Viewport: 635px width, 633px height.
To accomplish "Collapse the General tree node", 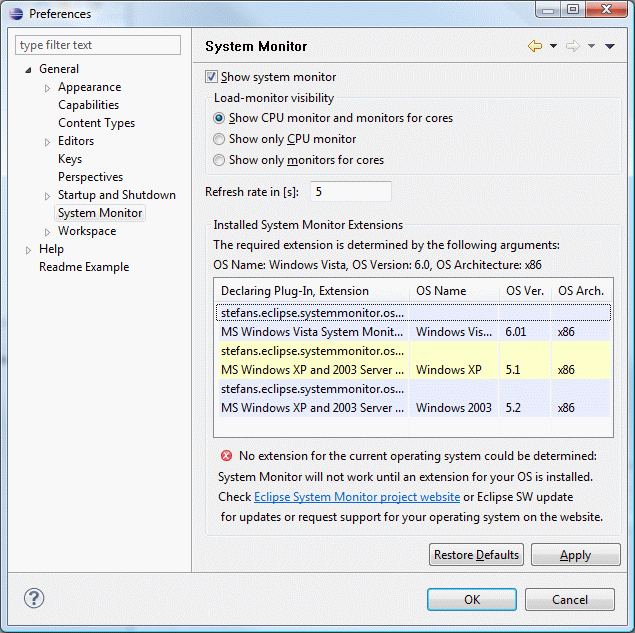I will coord(28,70).
